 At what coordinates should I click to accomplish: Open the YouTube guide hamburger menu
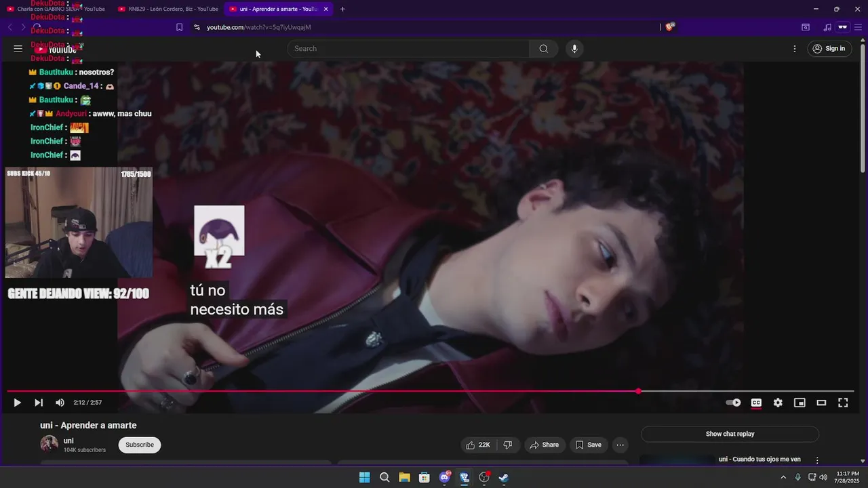(18, 49)
